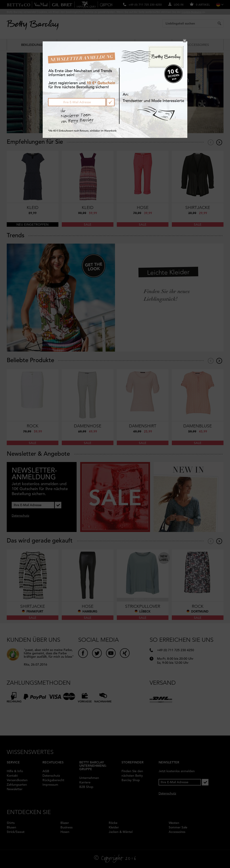The height and width of the screenshot is (868, 230).
Task: Open the YouTube social media icon
Action: tap(111, 653)
